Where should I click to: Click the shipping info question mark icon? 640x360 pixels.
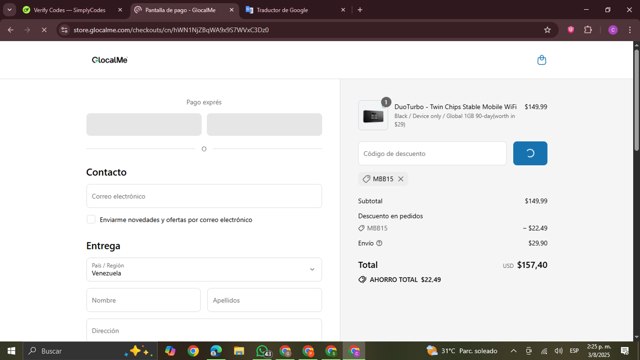(x=379, y=243)
